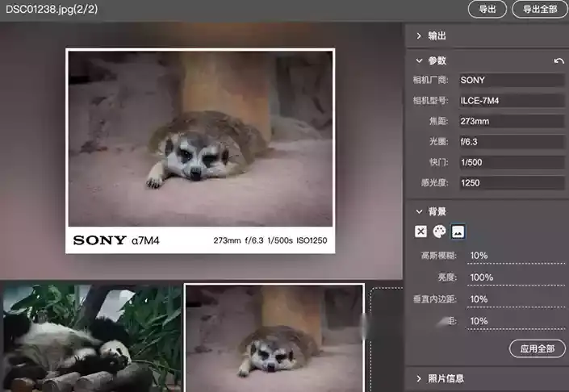Click the reset arrow in 参数 section
Screen dimensions: 569x392
559,61
